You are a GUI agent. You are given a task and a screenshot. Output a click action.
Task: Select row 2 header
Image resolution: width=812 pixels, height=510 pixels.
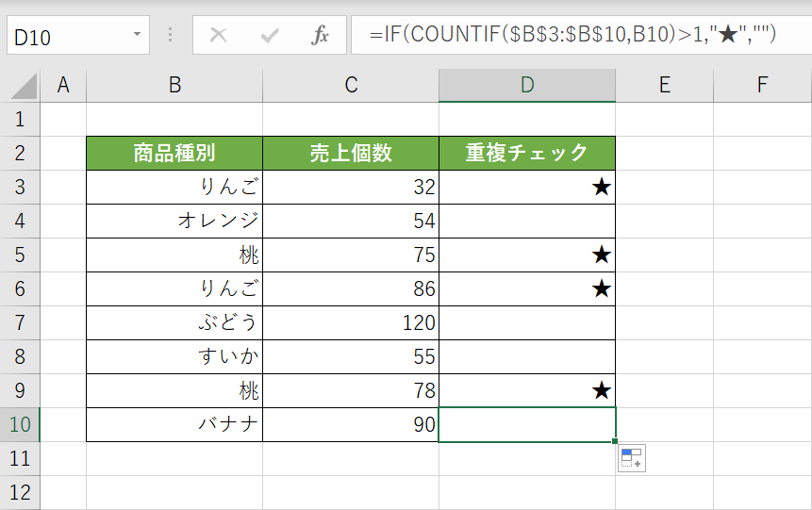pos(20,154)
